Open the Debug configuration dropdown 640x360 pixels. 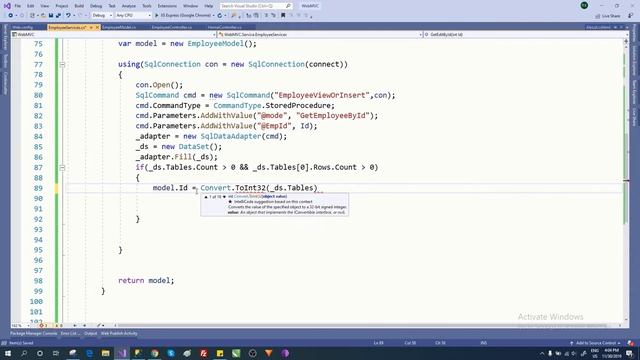[x=102, y=16]
